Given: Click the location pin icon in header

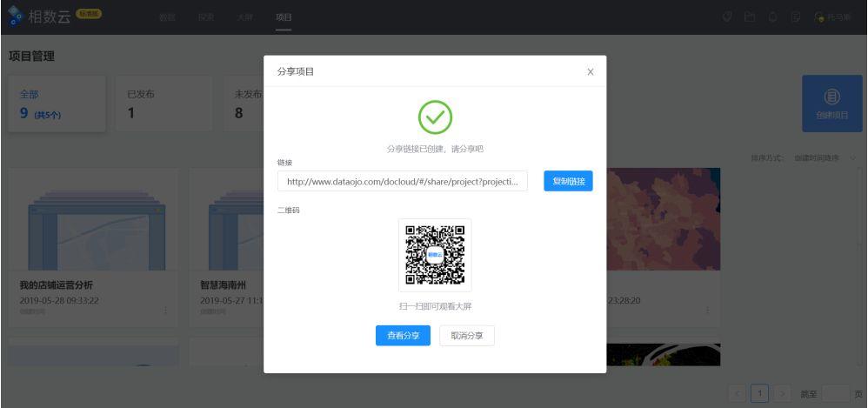Looking at the screenshot, I should pyautogui.click(x=727, y=17).
